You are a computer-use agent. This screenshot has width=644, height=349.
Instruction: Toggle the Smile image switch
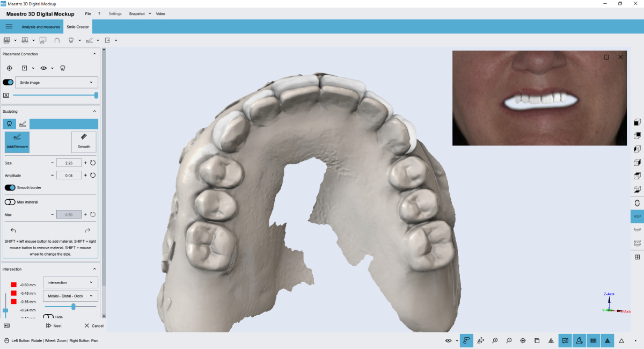[8, 82]
